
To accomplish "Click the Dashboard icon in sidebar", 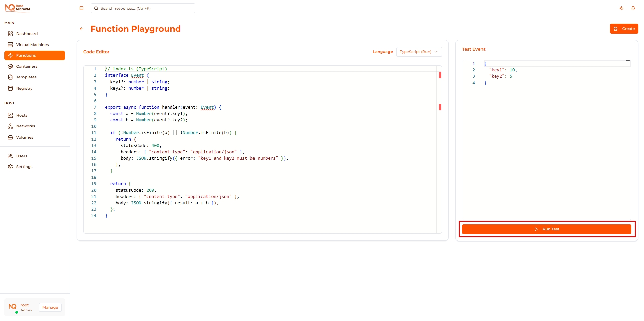I will click(10, 34).
